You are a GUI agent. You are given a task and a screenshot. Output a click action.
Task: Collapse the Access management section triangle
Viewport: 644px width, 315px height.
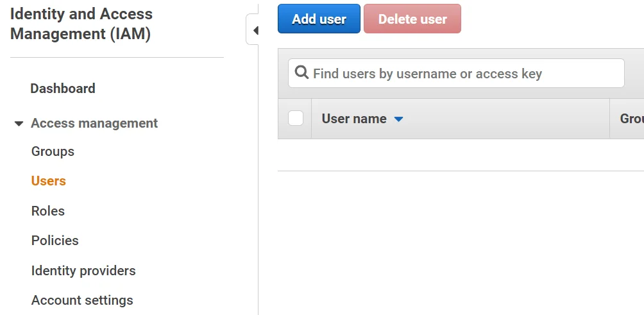tap(19, 123)
